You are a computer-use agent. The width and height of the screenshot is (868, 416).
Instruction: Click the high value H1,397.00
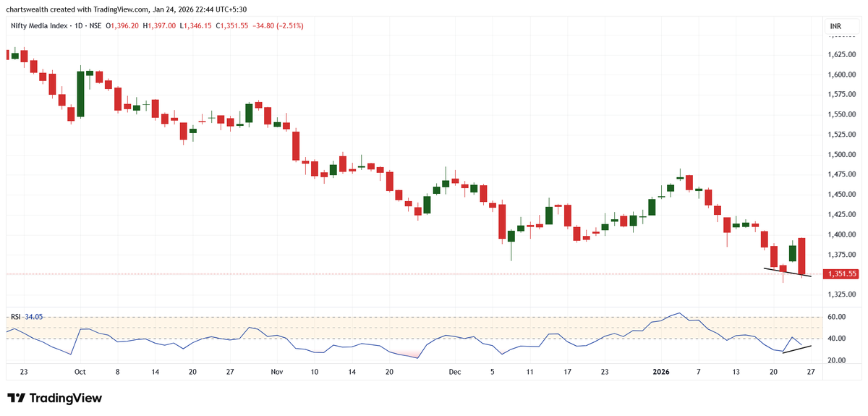(159, 26)
